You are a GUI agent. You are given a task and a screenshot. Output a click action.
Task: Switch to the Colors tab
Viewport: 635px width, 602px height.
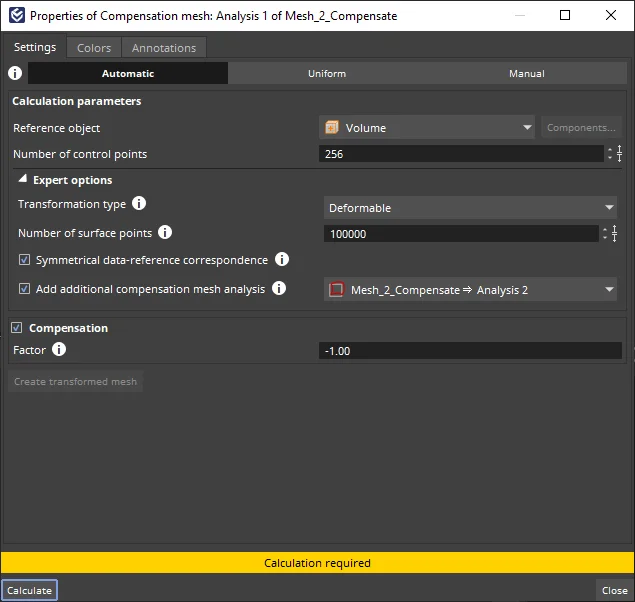94,48
